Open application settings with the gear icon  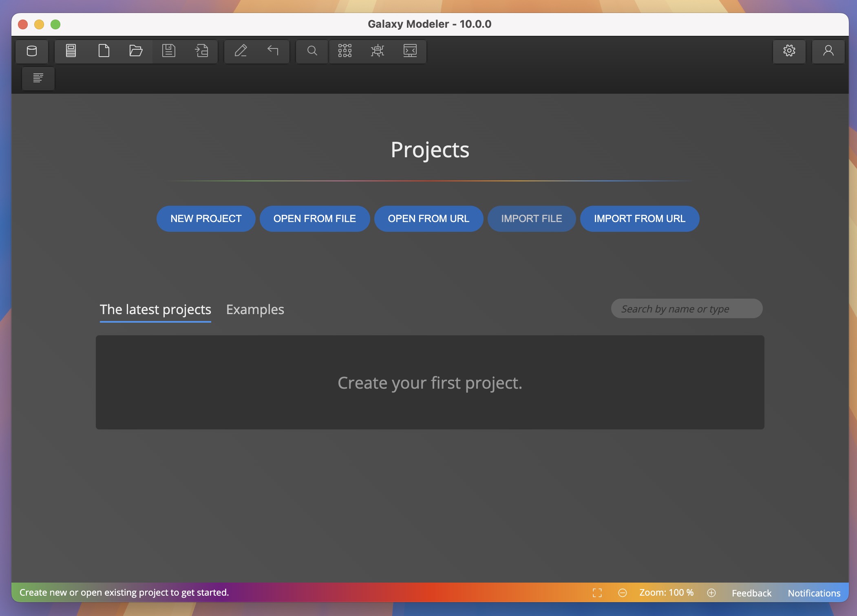(x=789, y=51)
